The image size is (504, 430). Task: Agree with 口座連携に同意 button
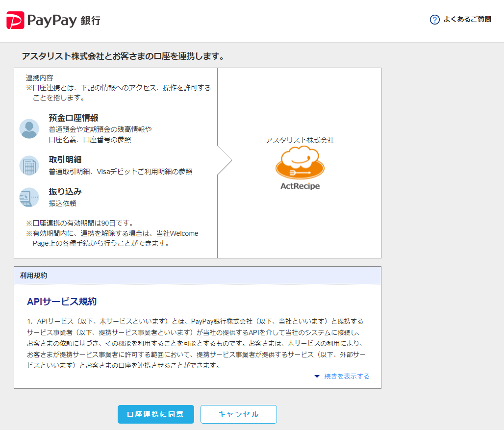tap(156, 414)
